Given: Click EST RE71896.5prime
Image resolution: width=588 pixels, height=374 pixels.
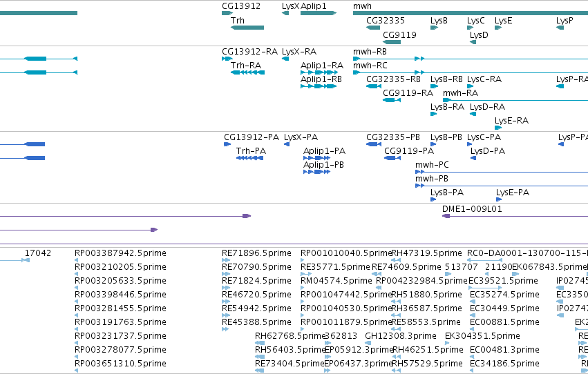Looking at the screenshot, I should (256, 253).
